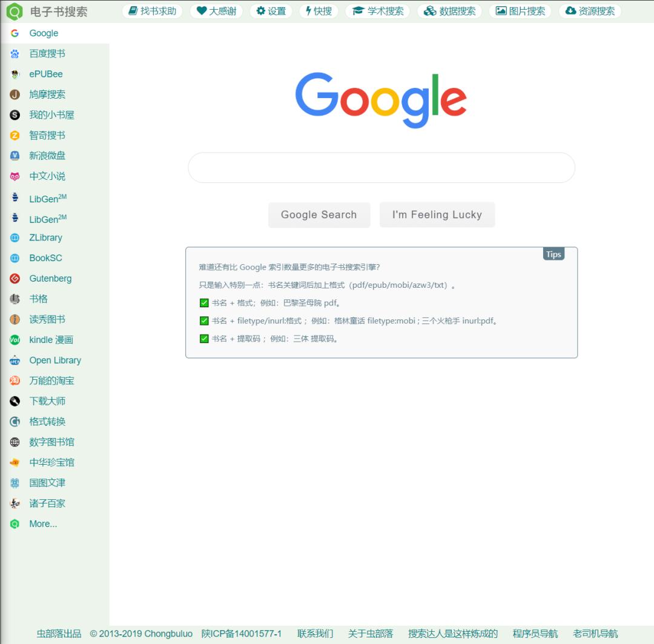
Task: Click the More... green icon
Action: point(15,524)
